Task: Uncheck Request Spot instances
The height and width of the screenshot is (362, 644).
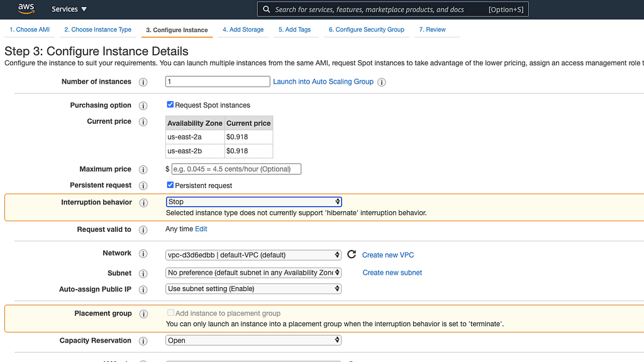Action: (x=170, y=105)
